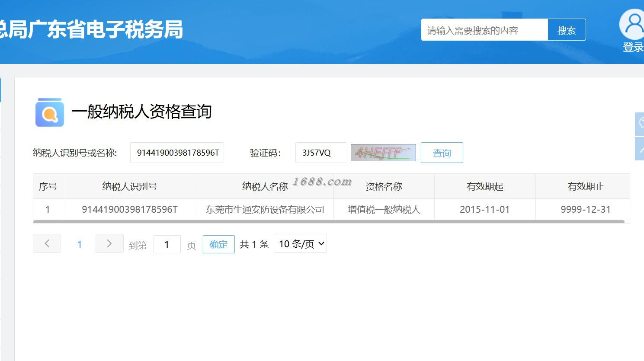This screenshot has height=361, width=644.
Task: Focus the go-to-page number field
Action: (x=167, y=244)
